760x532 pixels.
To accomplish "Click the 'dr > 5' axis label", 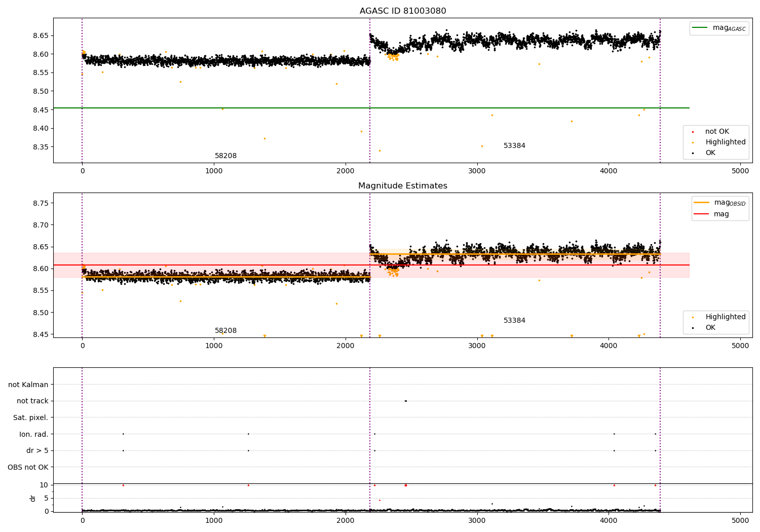I will (x=37, y=451).
